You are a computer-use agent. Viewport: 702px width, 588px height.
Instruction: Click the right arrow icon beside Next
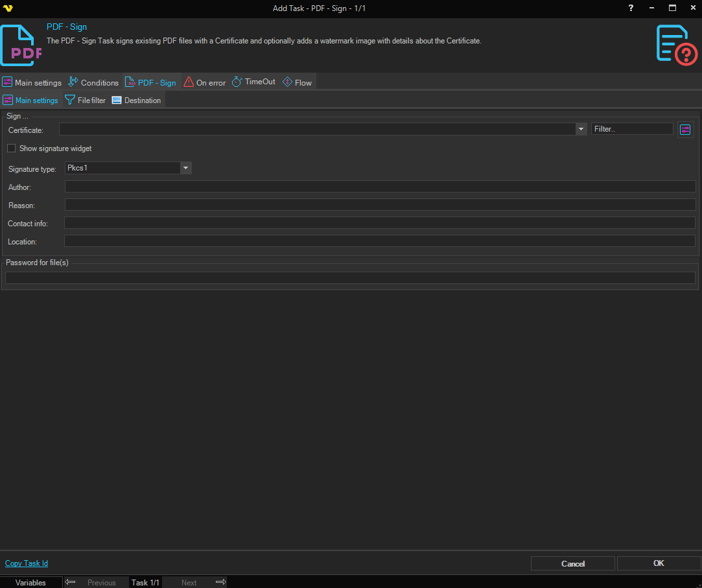[220, 582]
